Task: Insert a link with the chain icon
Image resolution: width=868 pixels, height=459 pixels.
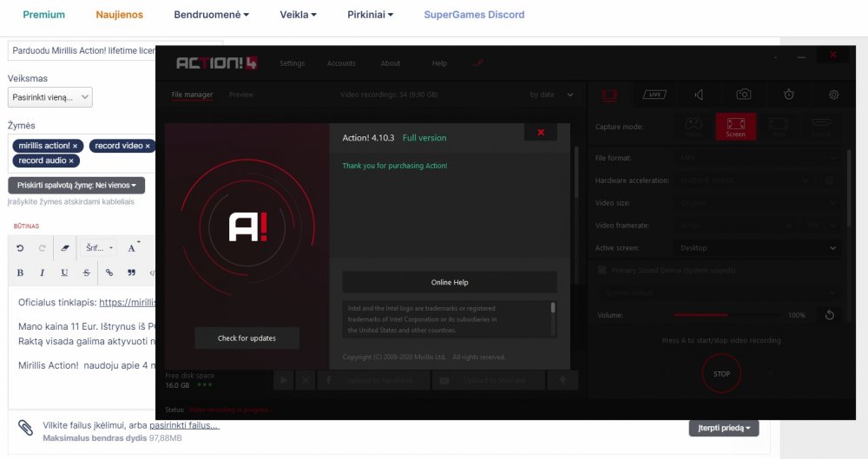Action: pyautogui.click(x=109, y=272)
